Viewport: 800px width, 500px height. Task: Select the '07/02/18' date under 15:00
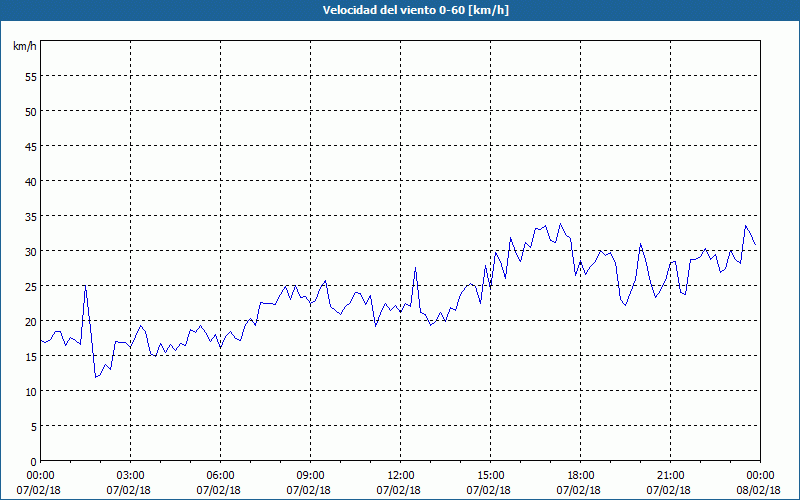[x=488, y=490]
